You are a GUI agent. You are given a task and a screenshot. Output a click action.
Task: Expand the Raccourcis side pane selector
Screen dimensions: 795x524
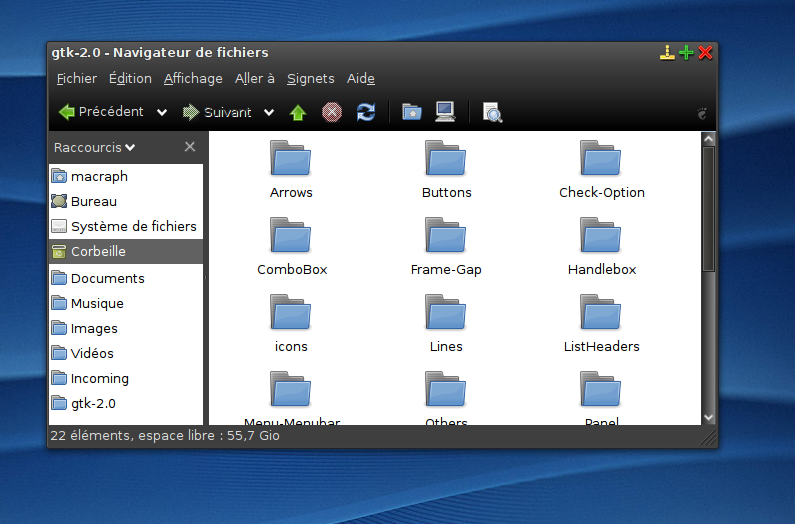click(94, 147)
